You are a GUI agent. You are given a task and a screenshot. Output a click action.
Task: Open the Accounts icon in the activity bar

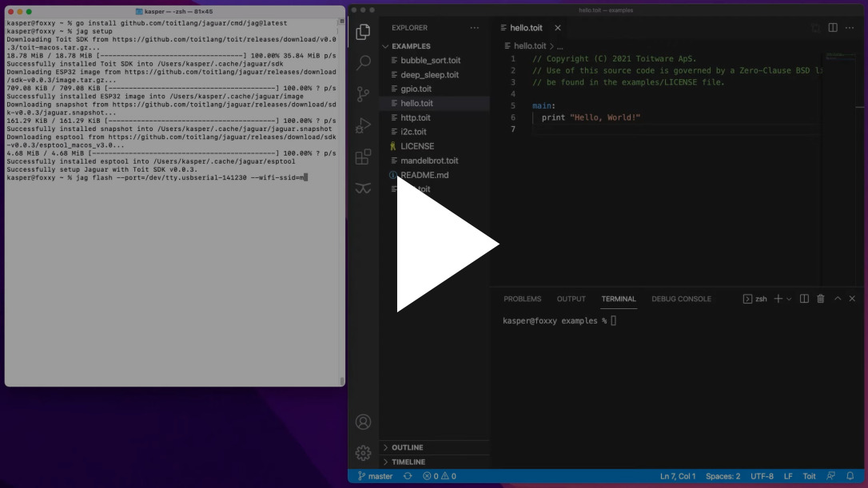point(363,423)
